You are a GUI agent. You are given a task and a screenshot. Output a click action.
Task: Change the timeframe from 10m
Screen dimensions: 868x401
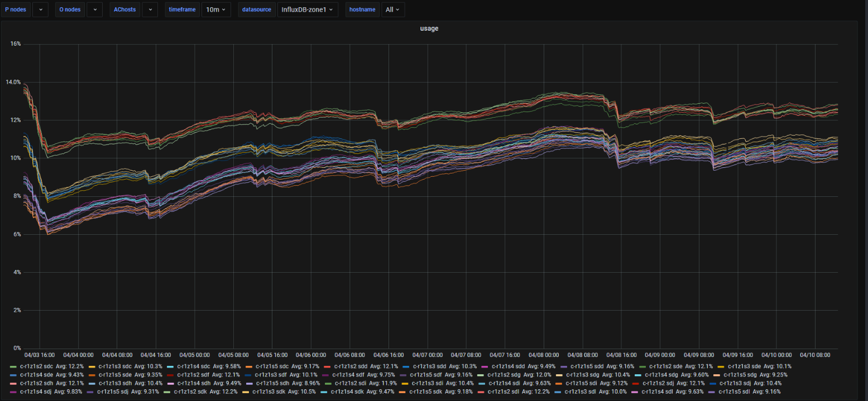coord(215,9)
